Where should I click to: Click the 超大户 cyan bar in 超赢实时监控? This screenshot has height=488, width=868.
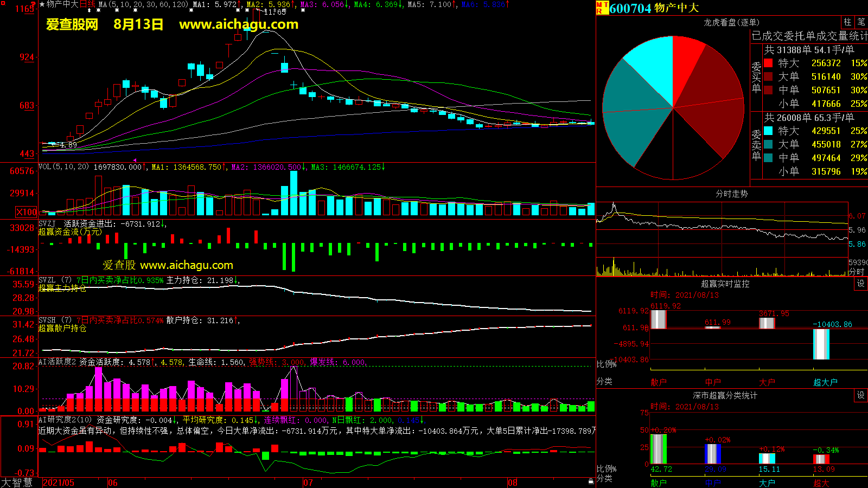pos(821,344)
